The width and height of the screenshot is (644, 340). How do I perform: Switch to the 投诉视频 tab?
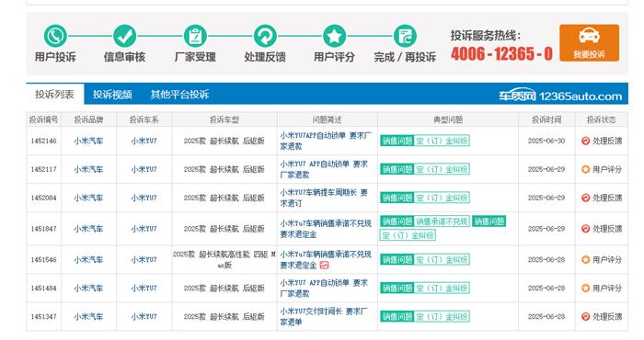pyautogui.click(x=112, y=95)
